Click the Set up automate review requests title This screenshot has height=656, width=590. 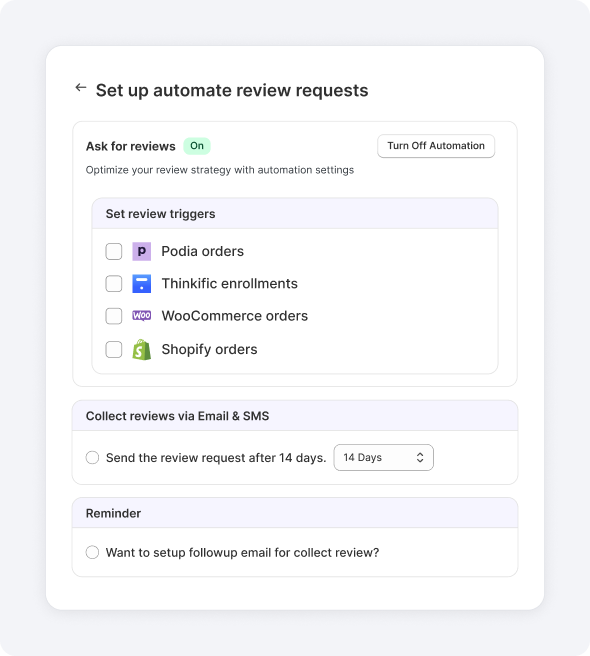[x=232, y=90]
